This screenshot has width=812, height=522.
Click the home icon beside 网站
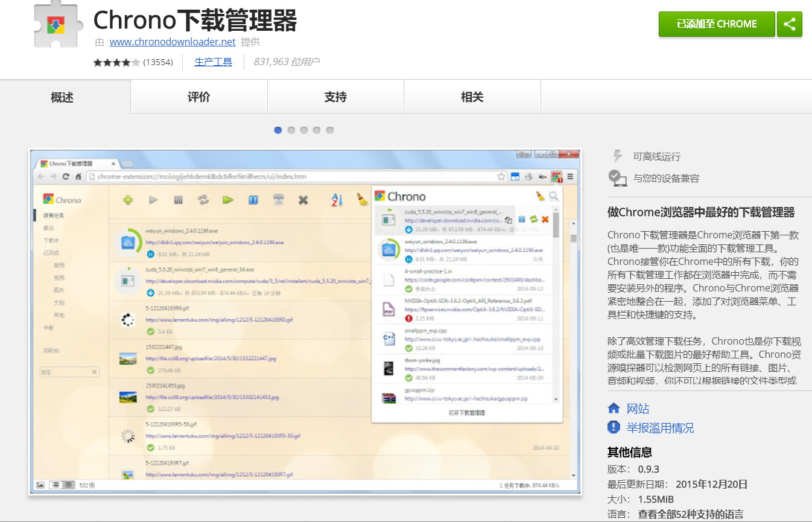click(x=614, y=409)
